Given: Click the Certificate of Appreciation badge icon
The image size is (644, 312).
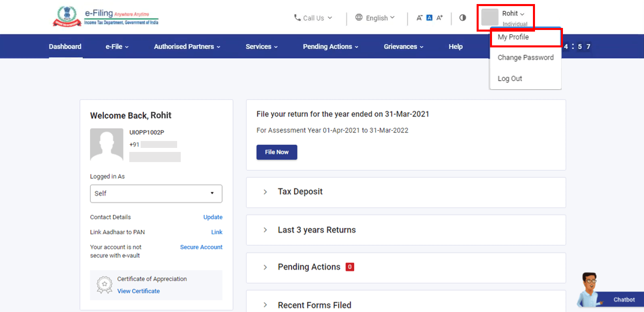Looking at the screenshot, I should (x=105, y=285).
